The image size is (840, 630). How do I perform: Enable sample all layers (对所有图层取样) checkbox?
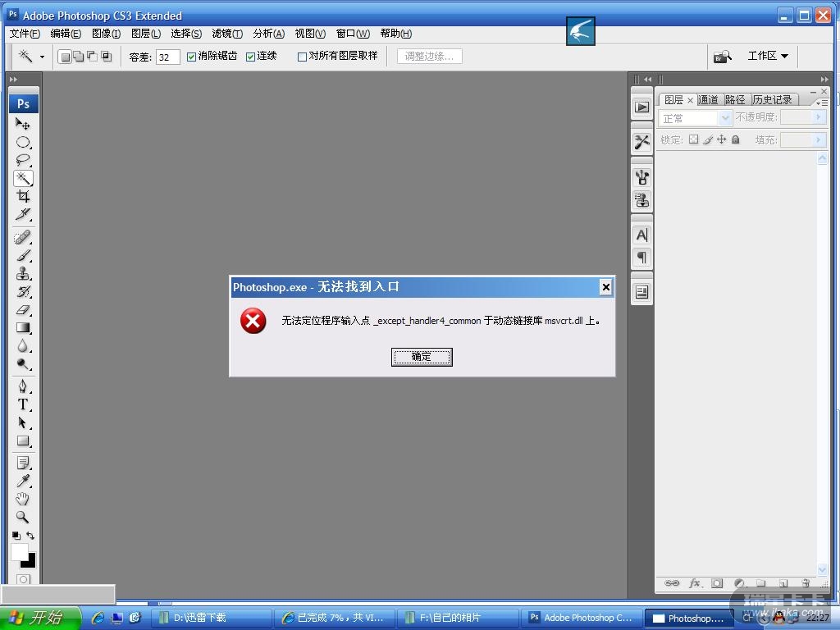tap(302, 57)
